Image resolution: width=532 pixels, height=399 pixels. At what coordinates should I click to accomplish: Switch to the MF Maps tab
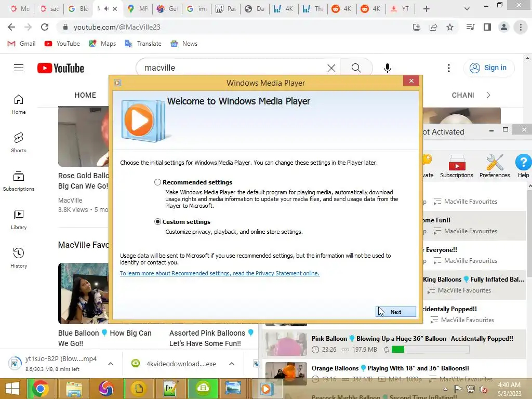138,9
